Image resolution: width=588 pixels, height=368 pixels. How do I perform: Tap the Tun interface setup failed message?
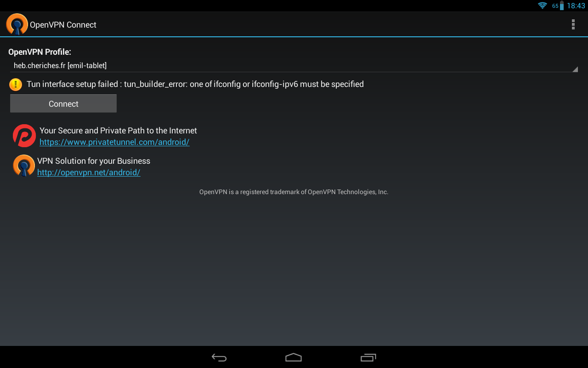click(195, 84)
